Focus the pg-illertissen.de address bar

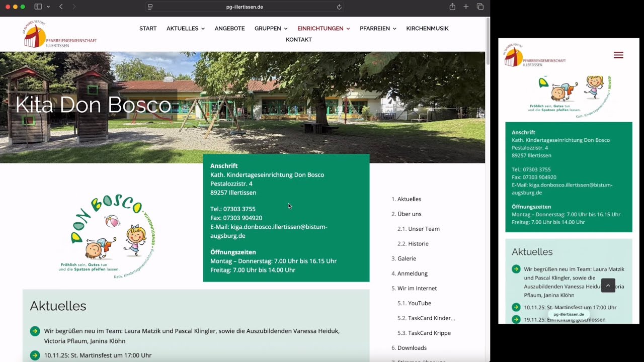[245, 7]
